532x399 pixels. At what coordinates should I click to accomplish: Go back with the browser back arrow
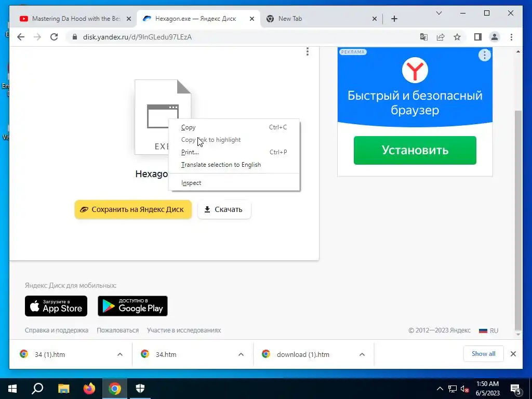[21, 37]
